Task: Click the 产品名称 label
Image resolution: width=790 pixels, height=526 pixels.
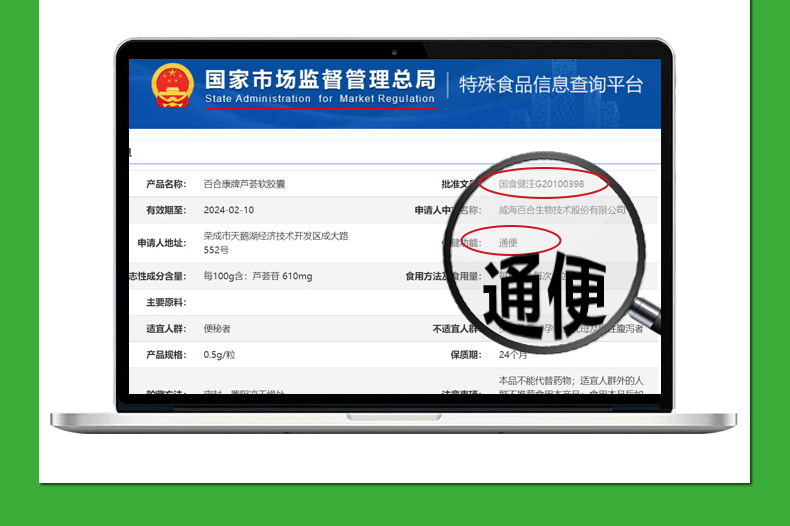Action: pos(166,184)
